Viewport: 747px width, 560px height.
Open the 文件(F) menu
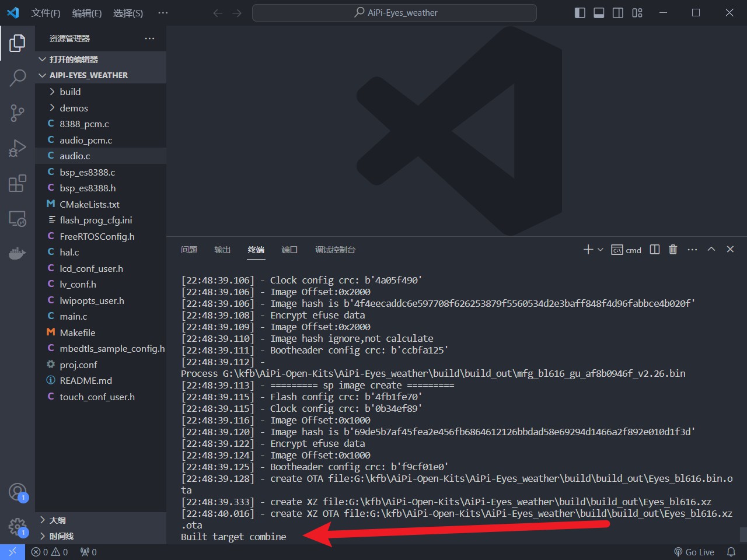46,13
